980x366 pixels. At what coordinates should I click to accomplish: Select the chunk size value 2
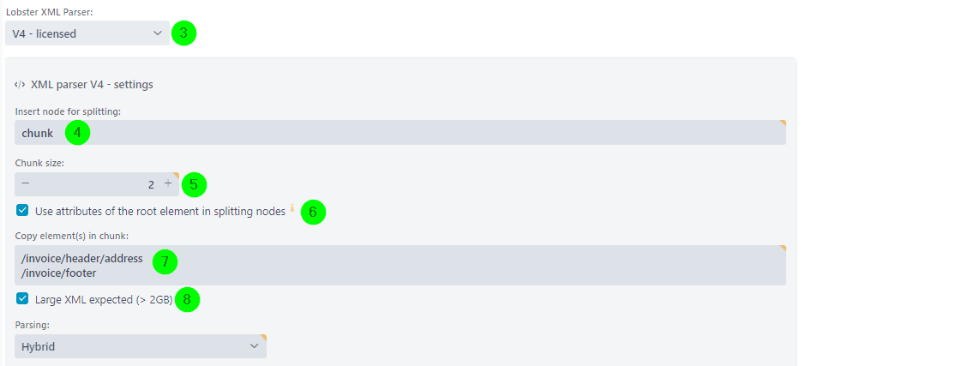pos(151,185)
